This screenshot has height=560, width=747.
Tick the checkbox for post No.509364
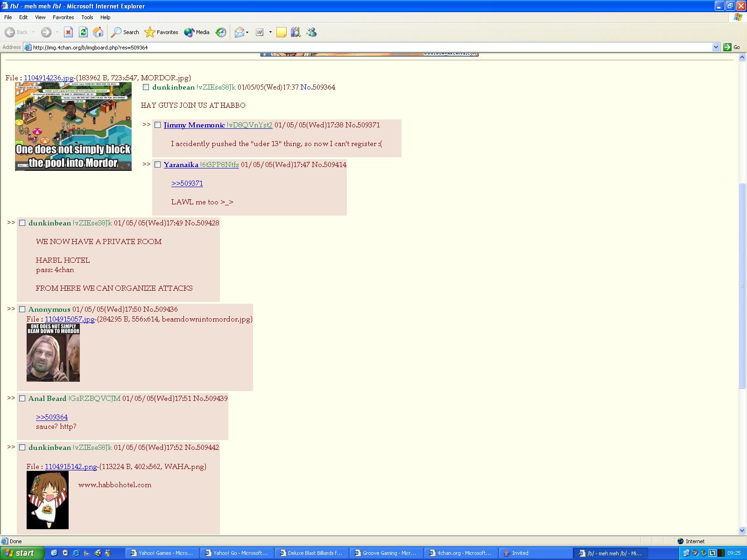coord(146,87)
